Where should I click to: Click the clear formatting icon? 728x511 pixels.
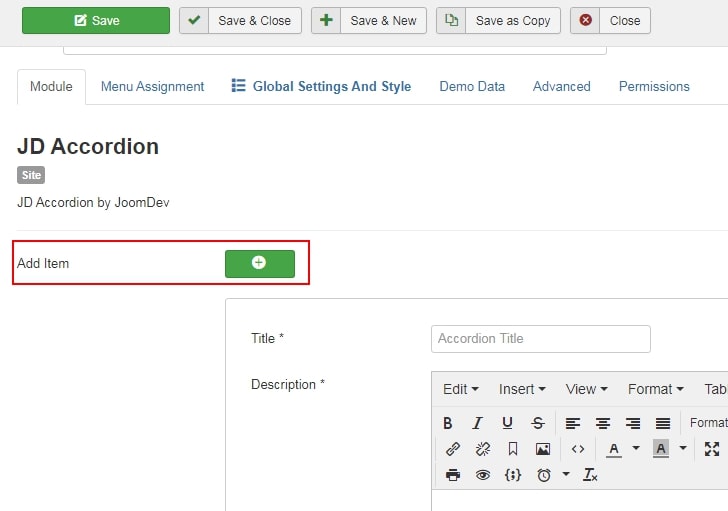click(590, 475)
